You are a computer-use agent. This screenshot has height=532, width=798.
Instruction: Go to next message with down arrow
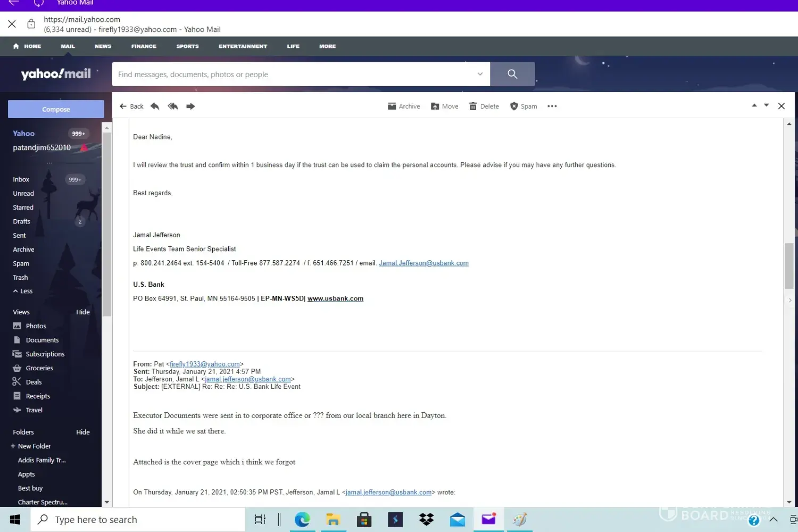[767, 105]
